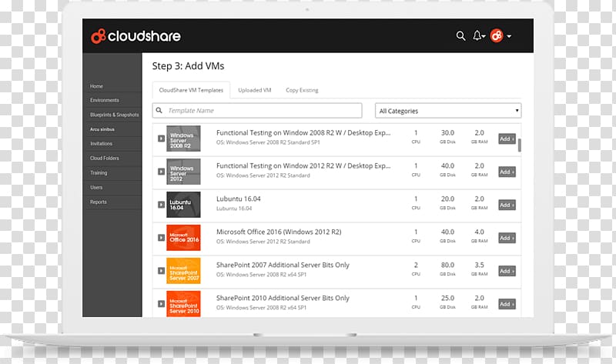
Task: Click the SharePoint Server 2010 thumbnail
Action: 183,303
